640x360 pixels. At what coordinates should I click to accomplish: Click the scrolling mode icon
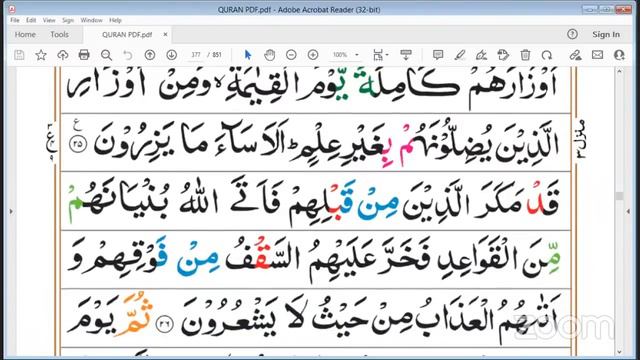[406, 55]
